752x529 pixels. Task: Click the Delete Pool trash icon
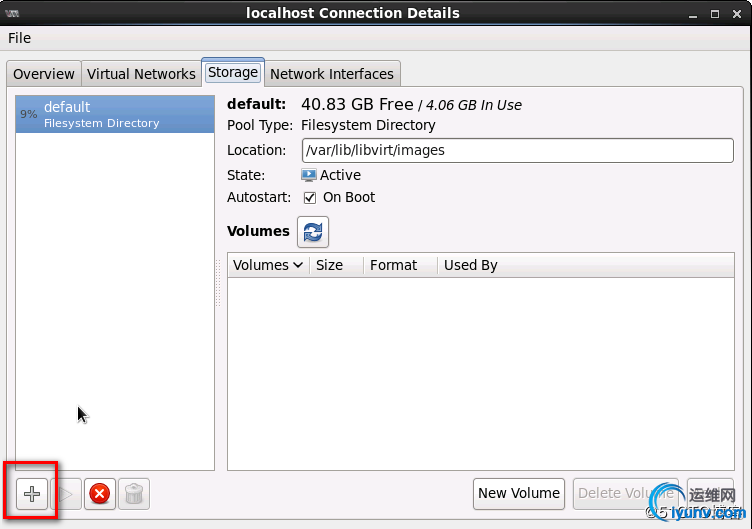pyautogui.click(x=133, y=494)
